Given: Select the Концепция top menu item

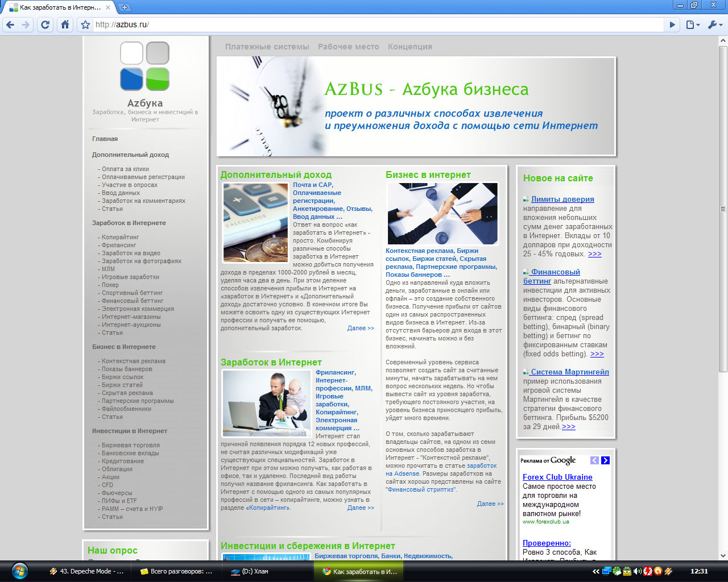Looking at the screenshot, I should coord(410,47).
